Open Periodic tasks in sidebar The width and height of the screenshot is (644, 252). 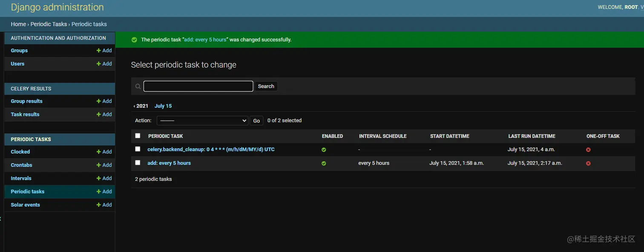[x=28, y=192]
